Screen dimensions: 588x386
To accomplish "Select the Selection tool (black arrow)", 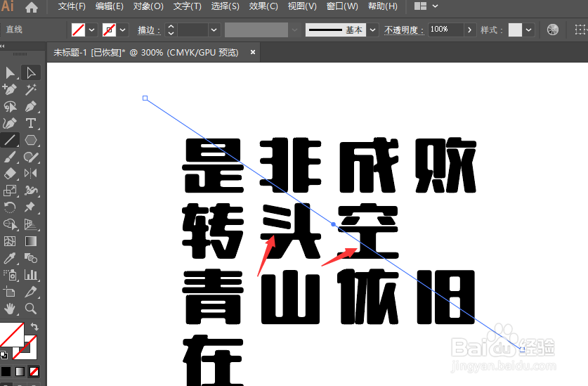I will click(x=10, y=73).
